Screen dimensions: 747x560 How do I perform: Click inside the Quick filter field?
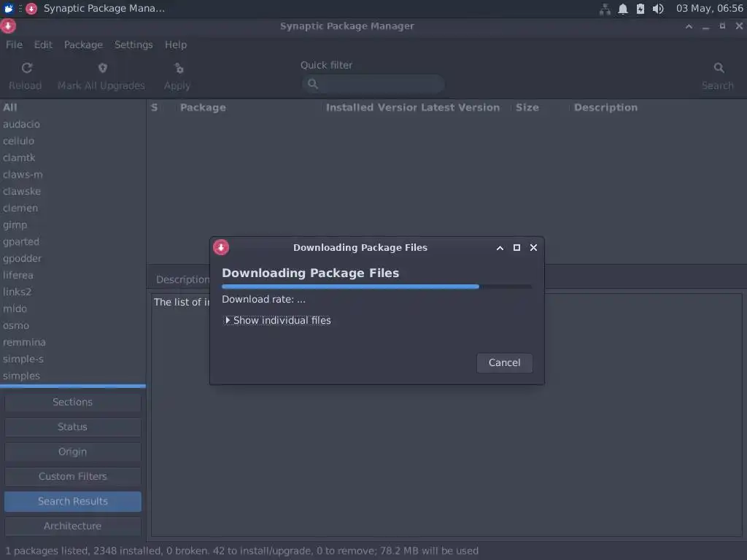point(373,84)
